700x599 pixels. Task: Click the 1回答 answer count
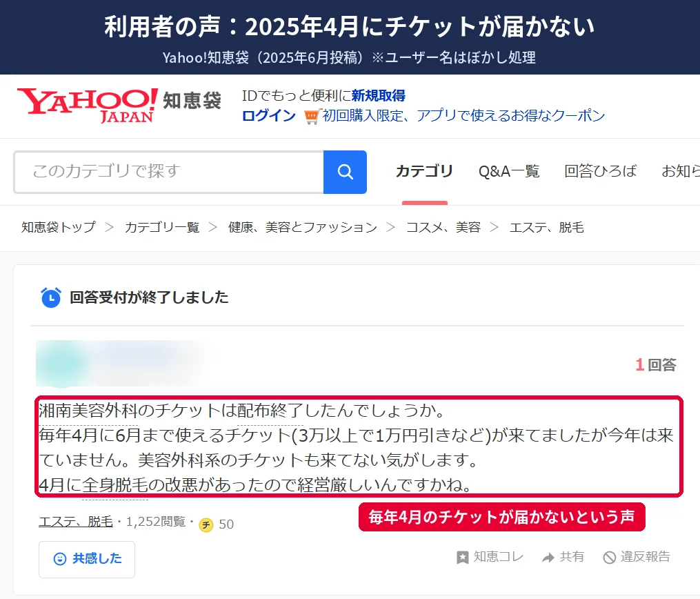tap(655, 364)
